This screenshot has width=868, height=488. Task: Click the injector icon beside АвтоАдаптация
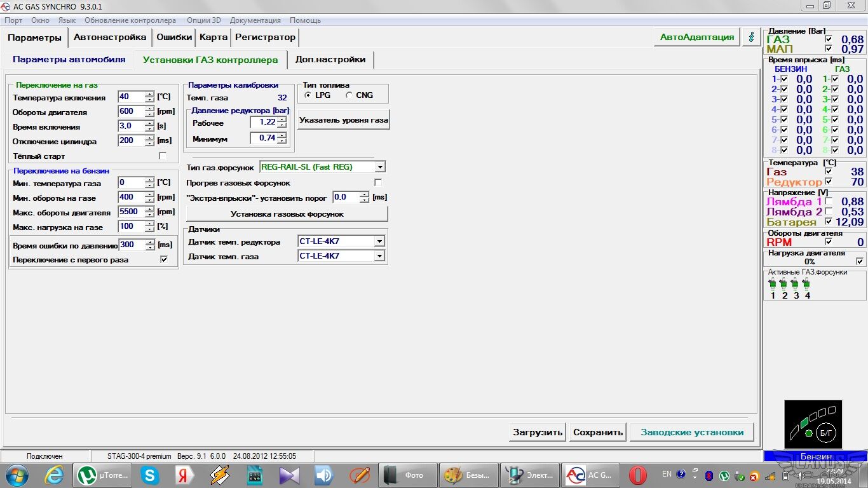click(x=752, y=37)
